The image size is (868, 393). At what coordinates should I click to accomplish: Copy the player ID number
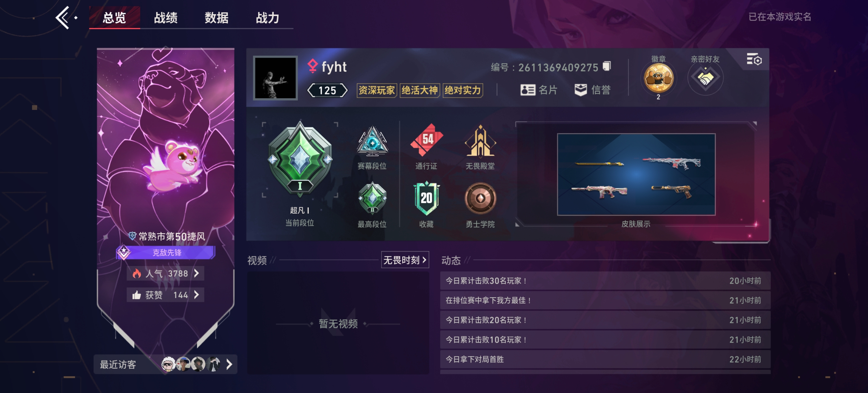pyautogui.click(x=606, y=66)
